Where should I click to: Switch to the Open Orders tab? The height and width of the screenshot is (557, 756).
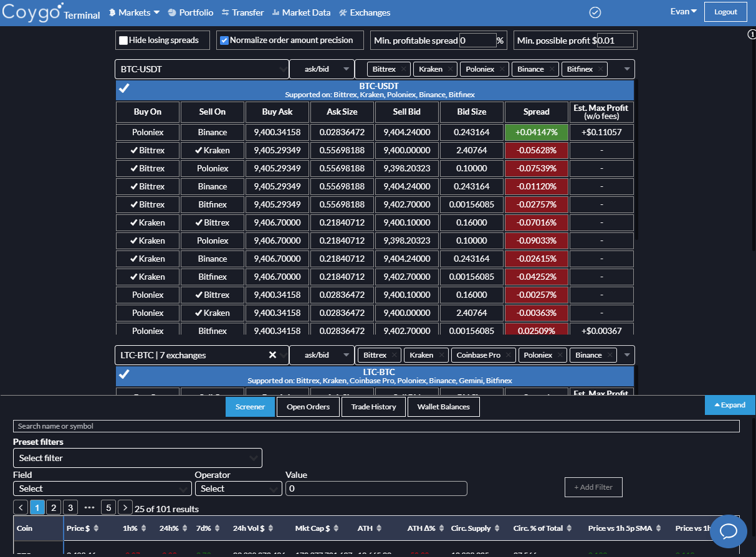tap(309, 407)
